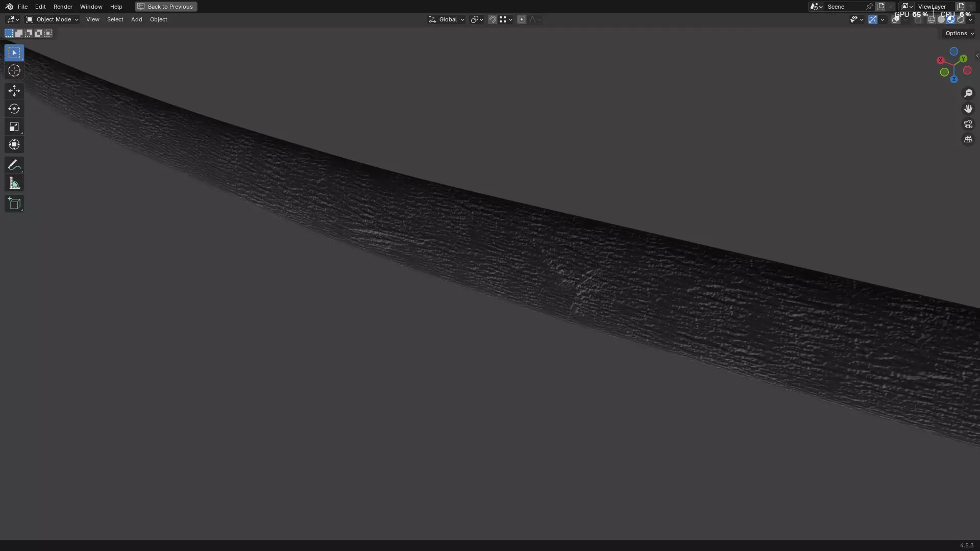Open the viewport View menu

[x=92, y=19]
